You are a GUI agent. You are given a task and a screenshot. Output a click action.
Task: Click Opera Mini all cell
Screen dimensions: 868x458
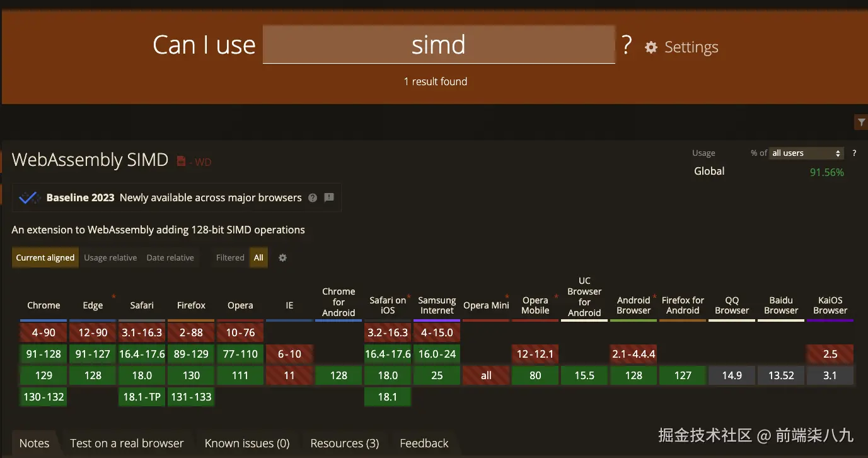[x=486, y=375]
